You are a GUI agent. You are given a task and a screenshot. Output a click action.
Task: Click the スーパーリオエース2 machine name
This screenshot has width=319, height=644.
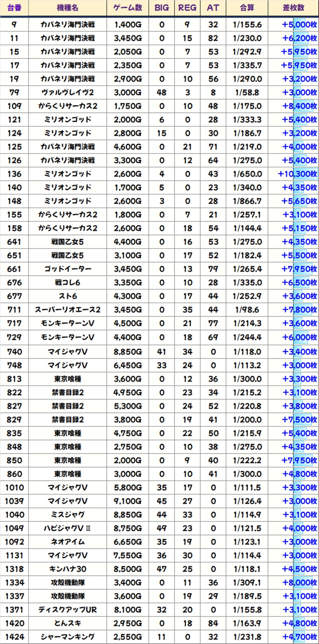pos(68,310)
